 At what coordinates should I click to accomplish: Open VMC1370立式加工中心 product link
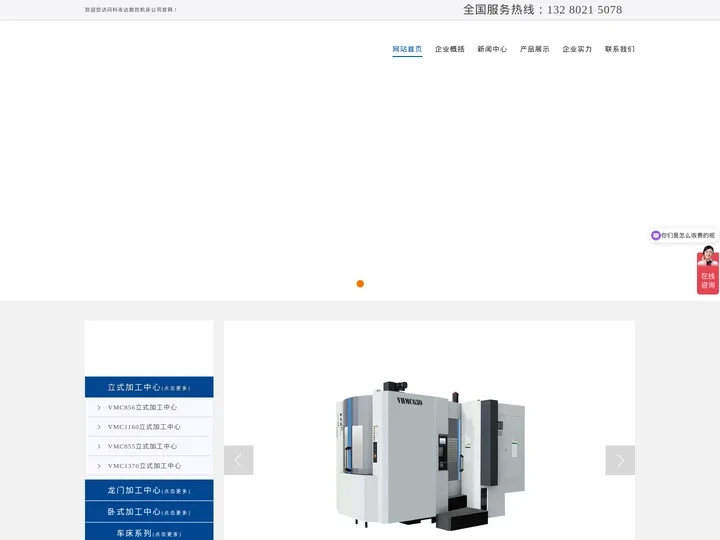[x=144, y=466]
